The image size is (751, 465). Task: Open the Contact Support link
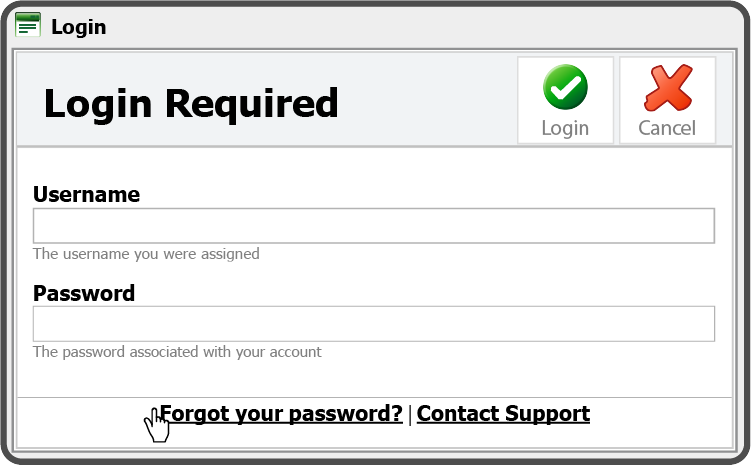click(x=503, y=413)
